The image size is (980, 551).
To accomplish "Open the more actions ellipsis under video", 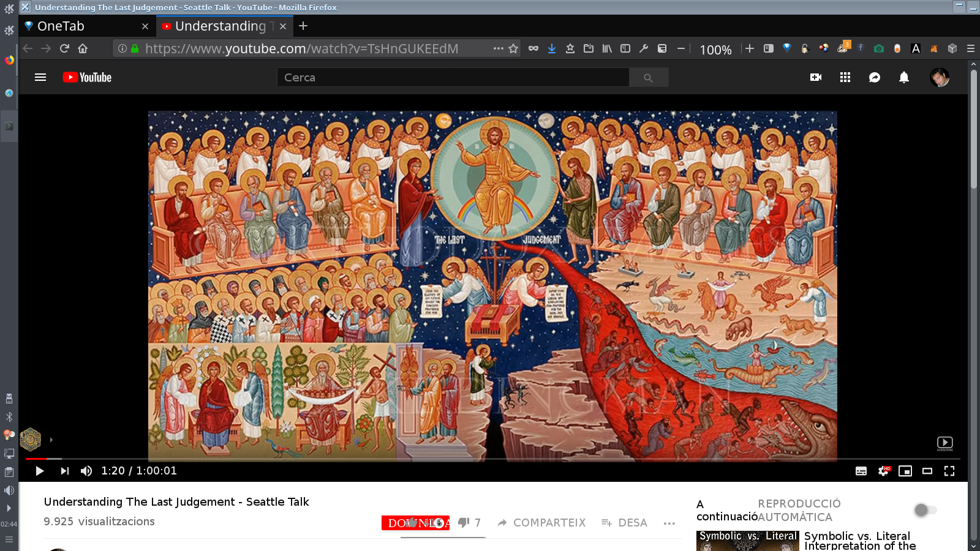I will (x=669, y=523).
